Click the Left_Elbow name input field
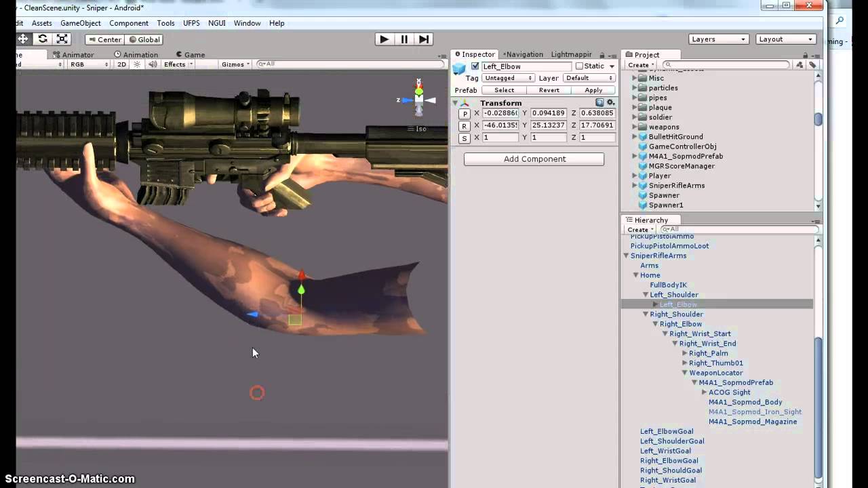Viewport: 868px width, 488px height. [x=526, y=66]
